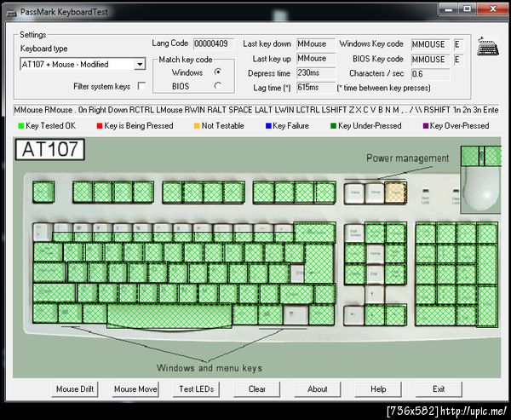Click the Depress time field showing 230ms
Screen dimensions: 511x420
coord(316,73)
